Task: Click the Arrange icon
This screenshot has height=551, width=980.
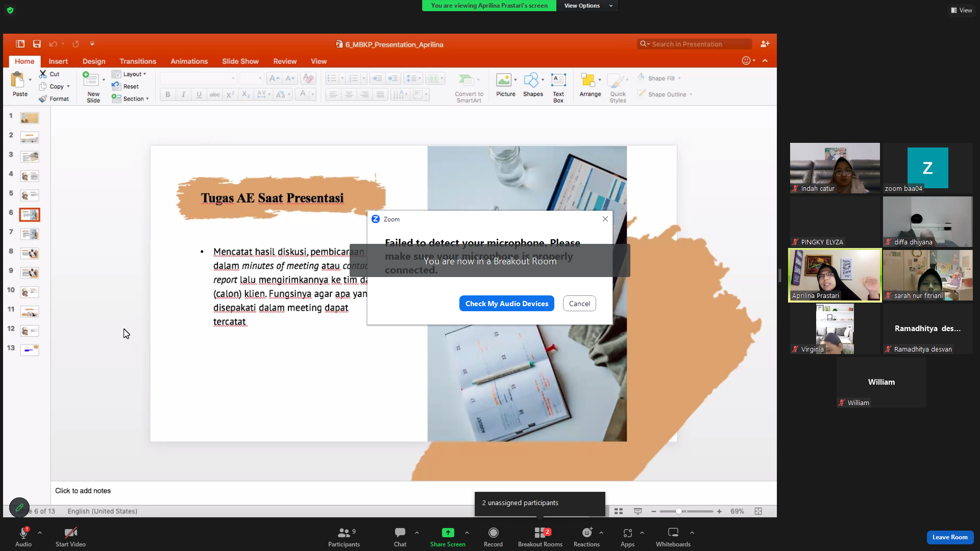Action: point(588,80)
